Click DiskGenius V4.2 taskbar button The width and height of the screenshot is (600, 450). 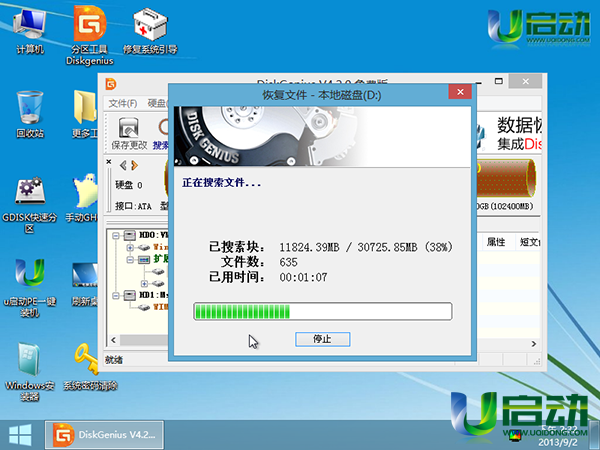tap(104, 435)
